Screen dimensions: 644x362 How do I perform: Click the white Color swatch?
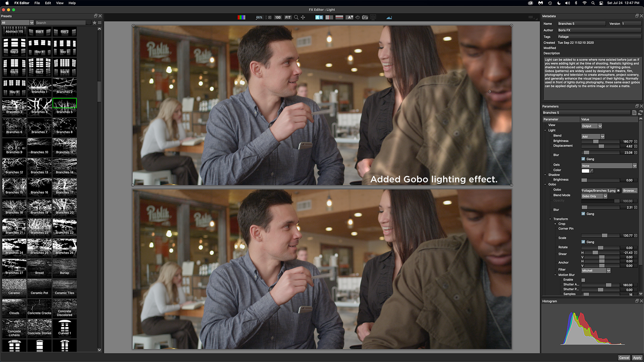coord(585,171)
